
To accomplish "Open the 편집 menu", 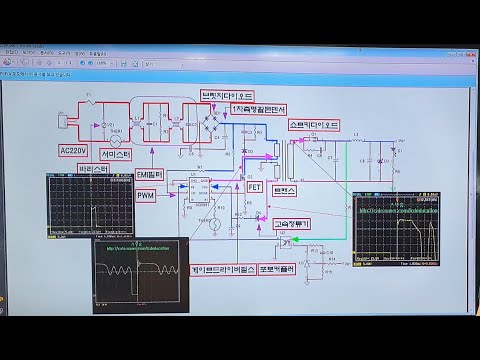I will coord(11,53).
